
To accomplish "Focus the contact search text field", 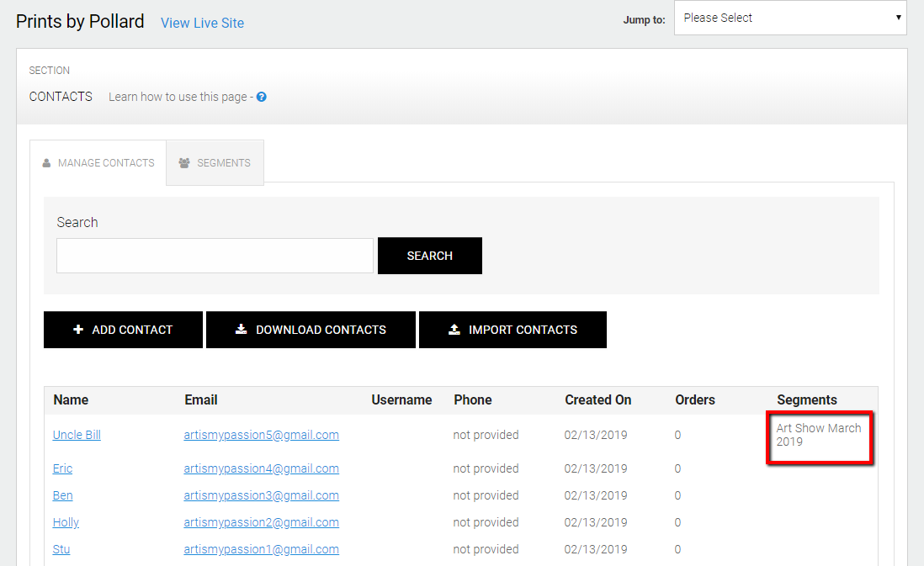I will [215, 256].
